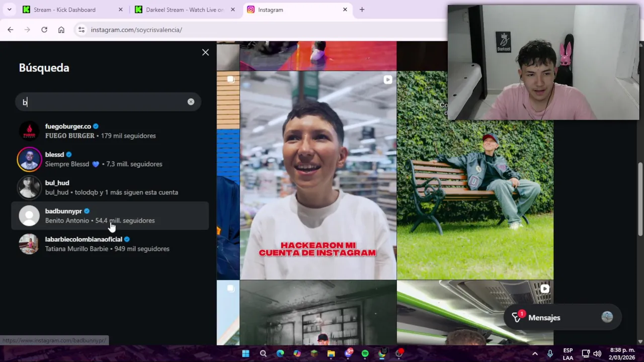Go back in browser history
This screenshot has height=362, width=644.
click(x=10, y=30)
